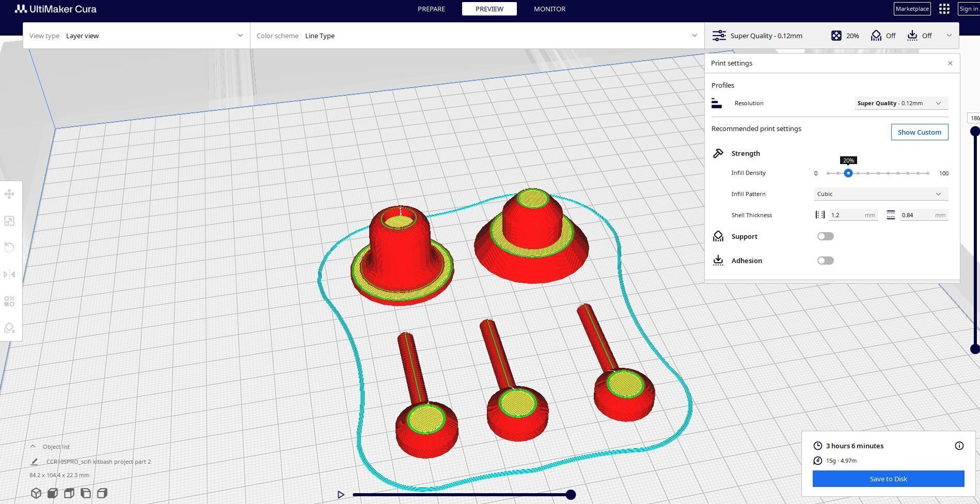Switch to front view cube icon

click(52, 493)
